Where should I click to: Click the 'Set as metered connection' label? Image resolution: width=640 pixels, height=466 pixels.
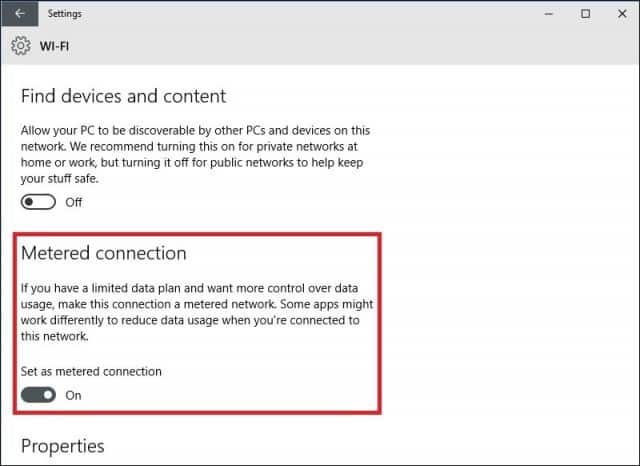pyautogui.click(x=91, y=371)
